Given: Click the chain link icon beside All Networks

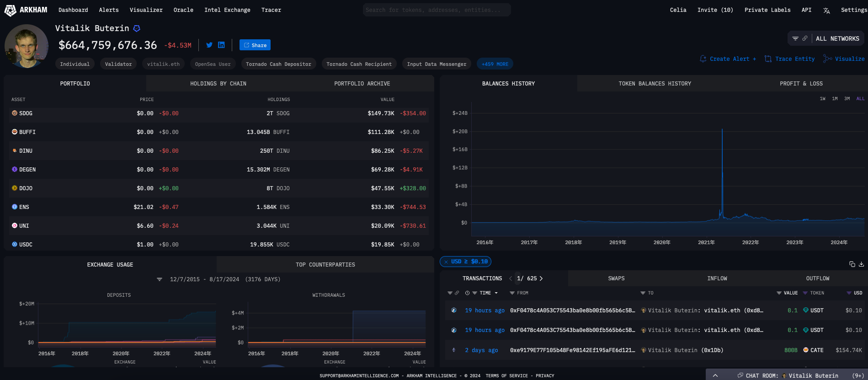Looking at the screenshot, I should [x=805, y=38].
